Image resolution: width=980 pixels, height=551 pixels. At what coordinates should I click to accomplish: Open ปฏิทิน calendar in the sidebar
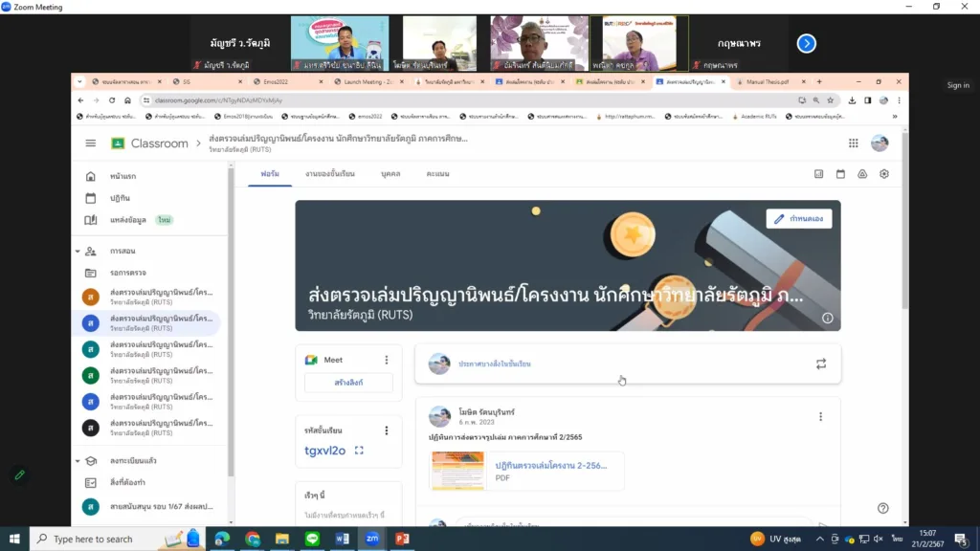tap(120, 198)
